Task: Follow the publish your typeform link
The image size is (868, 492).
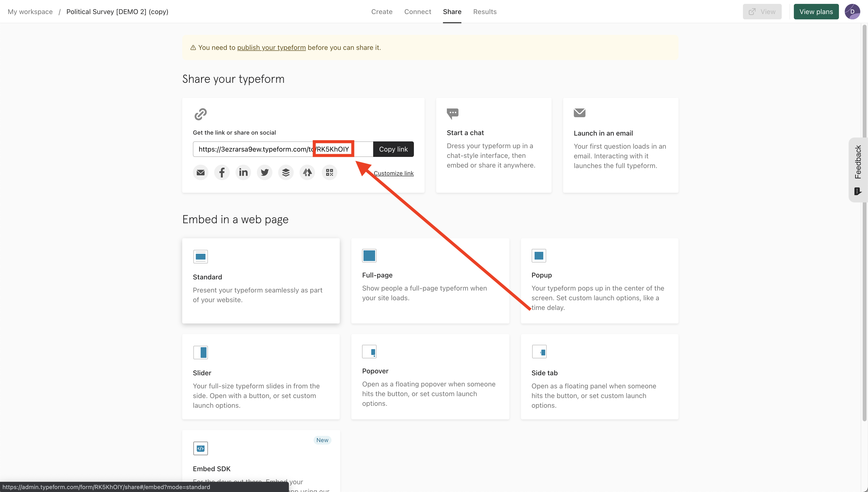Action: coord(271,48)
